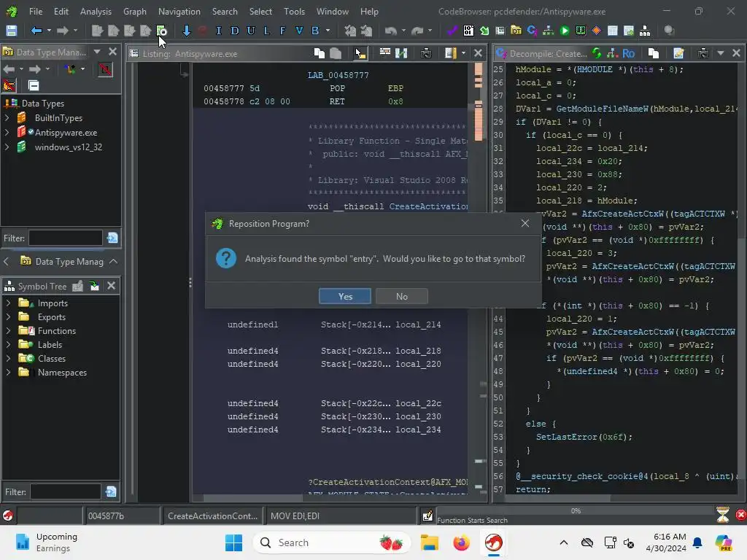Expand the BuiltInTypes tree node
Image resolution: width=747 pixels, height=560 pixels.
[7, 117]
